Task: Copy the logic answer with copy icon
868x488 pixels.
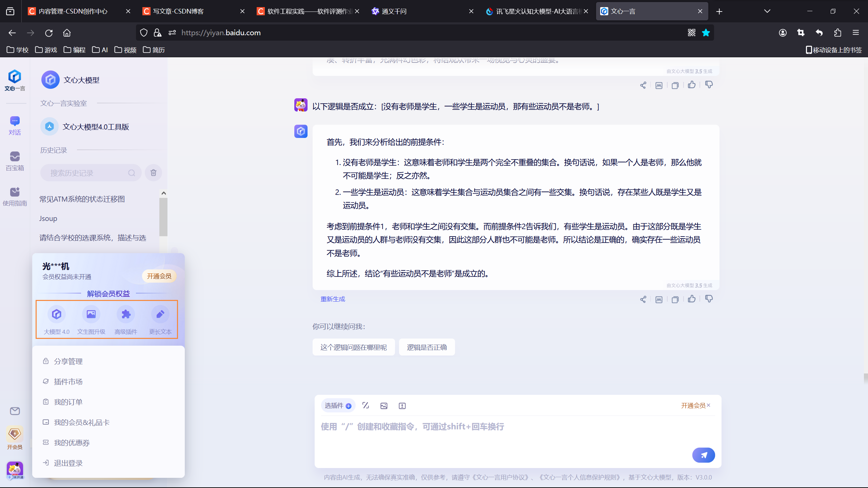Action: coord(675,300)
